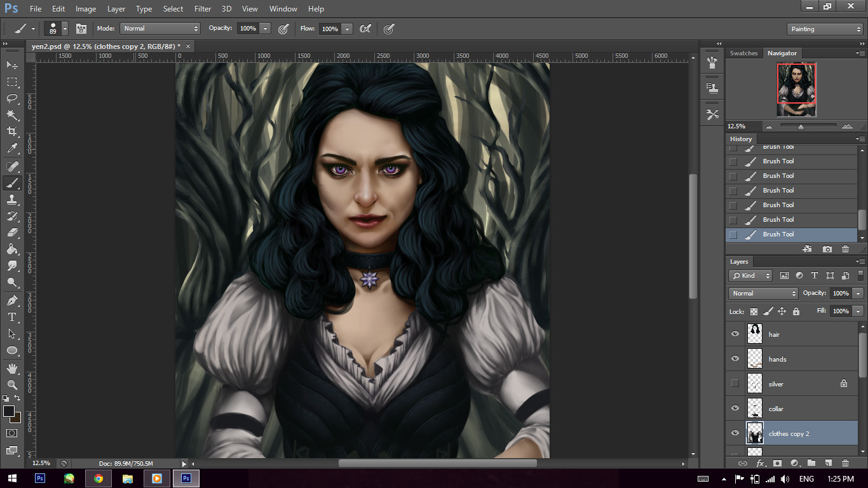Image resolution: width=868 pixels, height=488 pixels.
Task: Open the Select menu
Action: [173, 9]
